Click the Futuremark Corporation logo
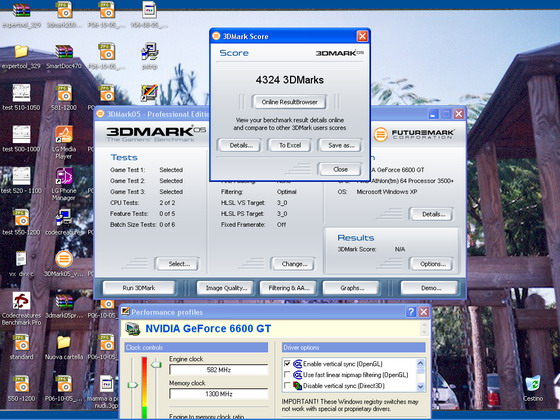Image resolution: width=560 pixels, height=420 pixels. (414, 134)
